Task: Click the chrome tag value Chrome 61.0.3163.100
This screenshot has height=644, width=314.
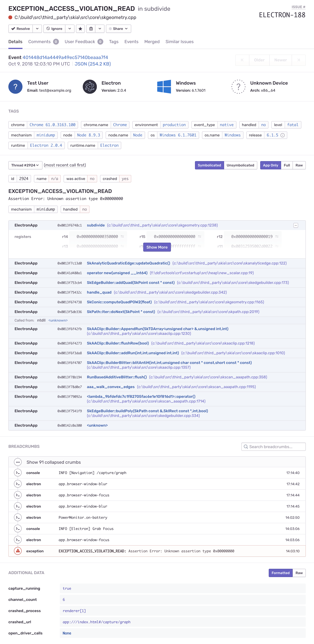Action: click(x=52, y=125)
